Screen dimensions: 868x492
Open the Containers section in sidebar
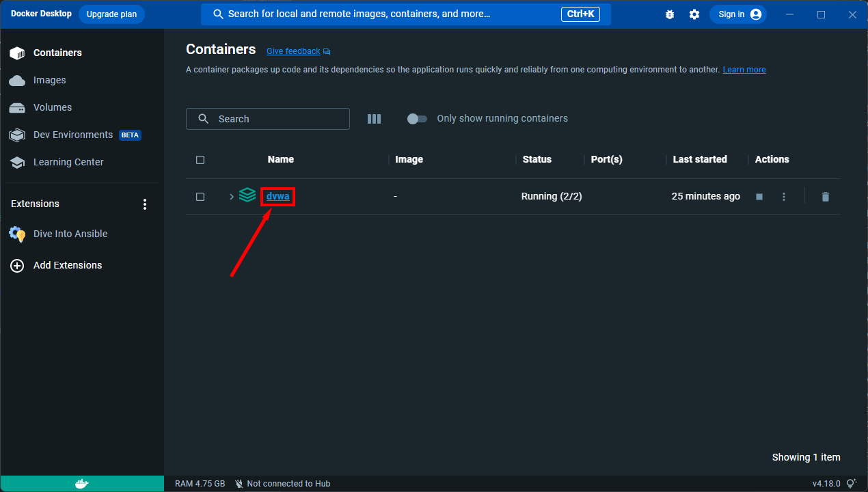[57, 53]
